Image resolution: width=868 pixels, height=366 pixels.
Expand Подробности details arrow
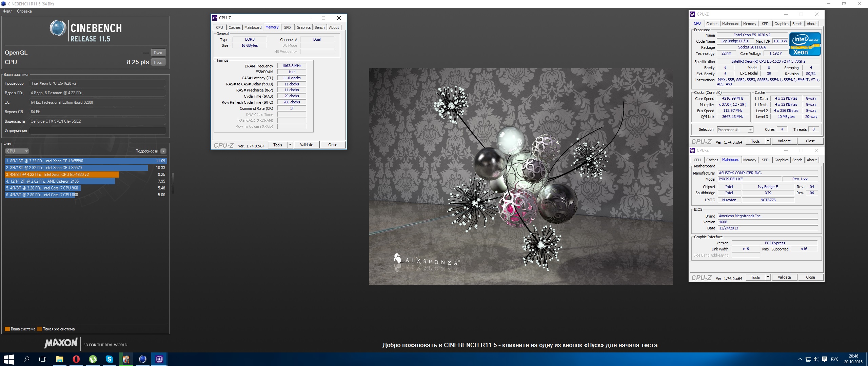tap(163, 151)
